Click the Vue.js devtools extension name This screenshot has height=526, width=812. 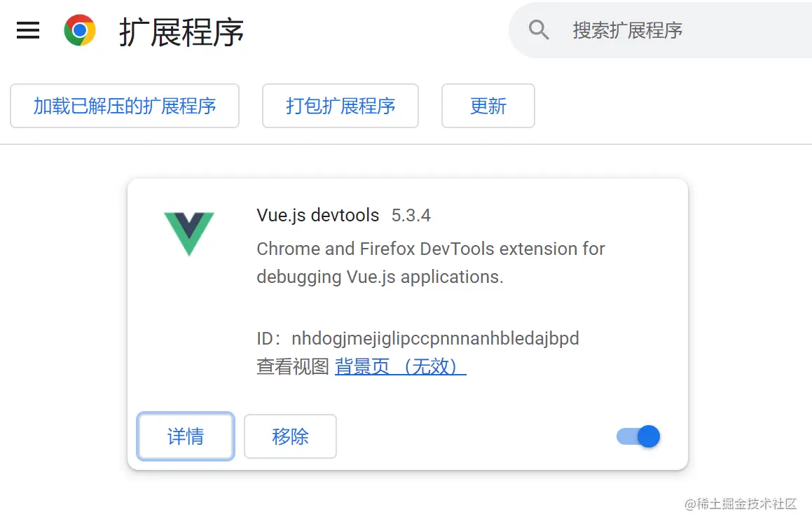[x=318, y=215]
